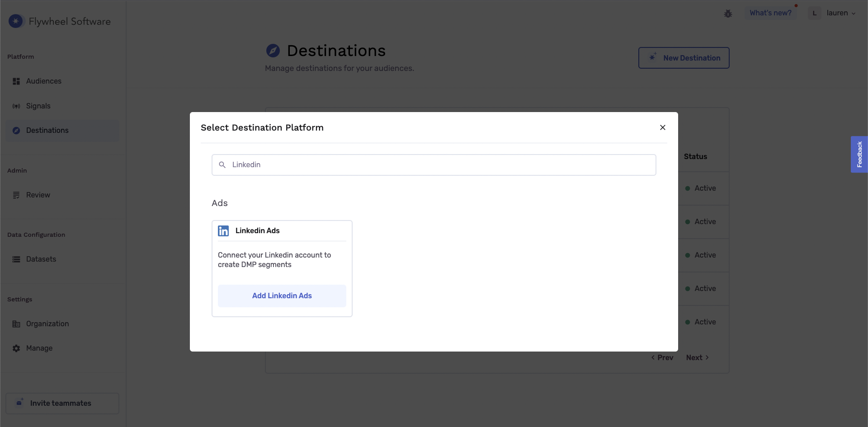This screenshot has width=868, height=427.
Task: Open the Manage settings page
Action: (62, 348)
